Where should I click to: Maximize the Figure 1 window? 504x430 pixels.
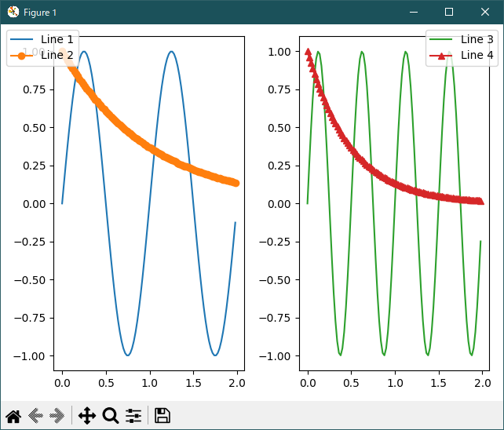pos(449,13)
